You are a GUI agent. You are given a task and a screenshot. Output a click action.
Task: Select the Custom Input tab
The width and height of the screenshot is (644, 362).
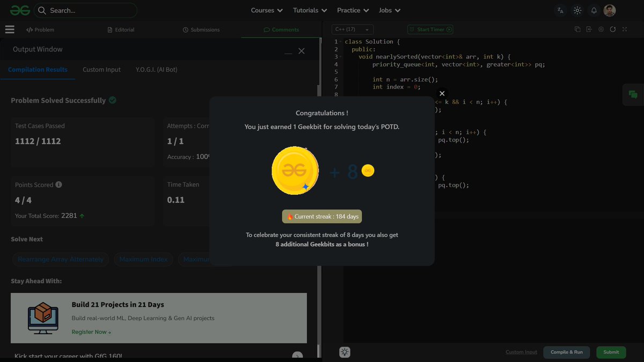point(101,70)
